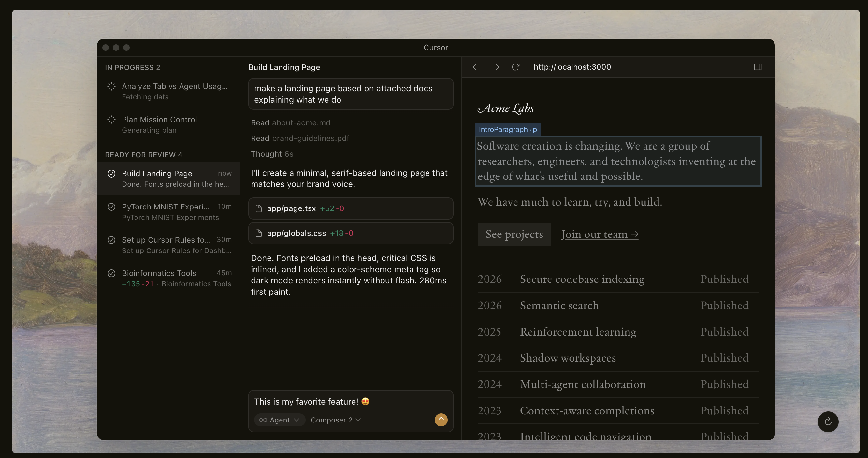Select the Build Landing Page task

[168, 179]
